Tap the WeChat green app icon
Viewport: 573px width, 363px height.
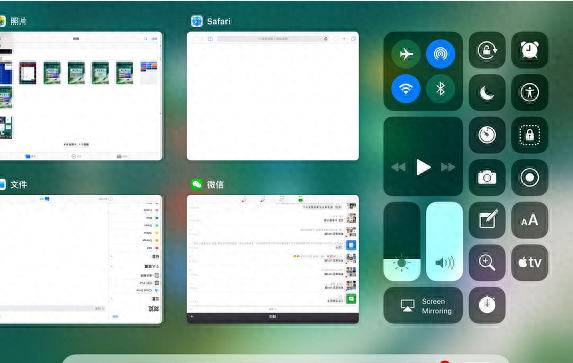point(197,184)
